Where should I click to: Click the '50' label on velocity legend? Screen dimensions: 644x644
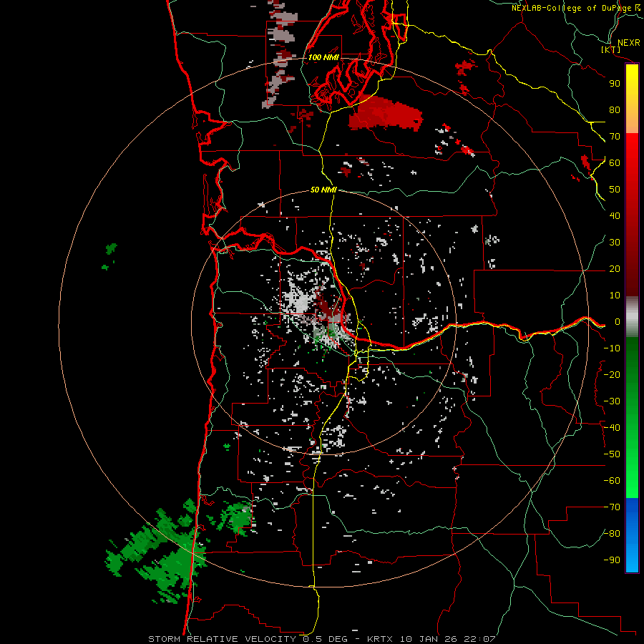615,190
